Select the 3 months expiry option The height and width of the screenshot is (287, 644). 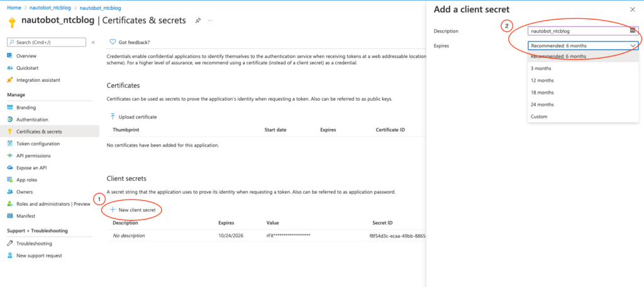coord(583,68)
